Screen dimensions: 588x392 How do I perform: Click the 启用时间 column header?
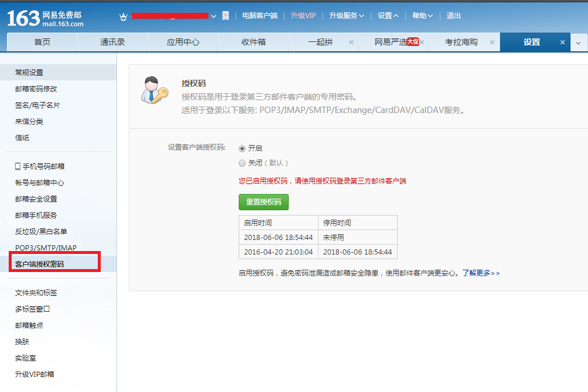278,223
